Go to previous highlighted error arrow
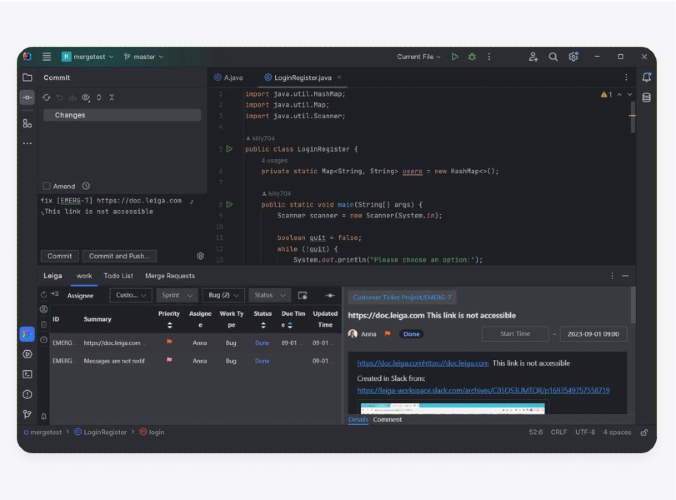This screenshot has width=676, height=500. click(620, 94)
